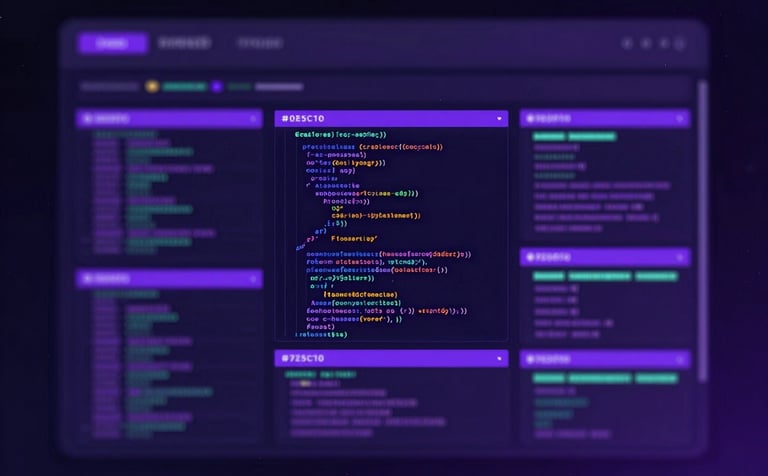Click the orange circle icon in the status row
Viewport: 768px width, 476px height.
pos(152,87)
